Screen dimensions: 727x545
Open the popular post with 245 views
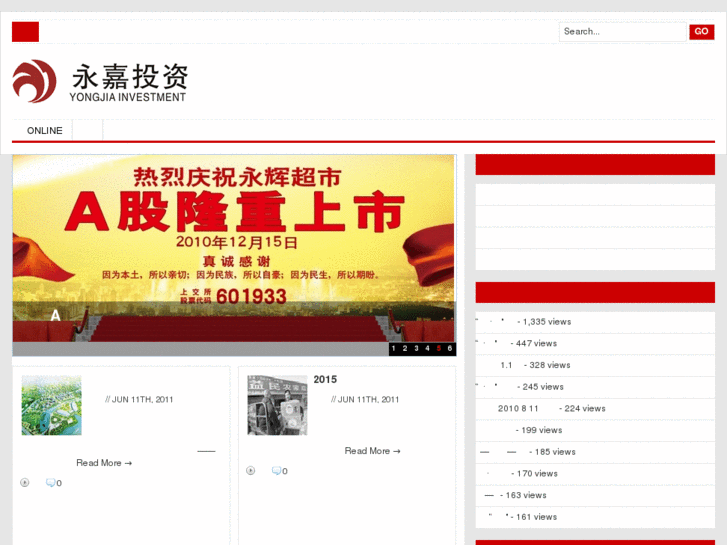pos(595,387)
